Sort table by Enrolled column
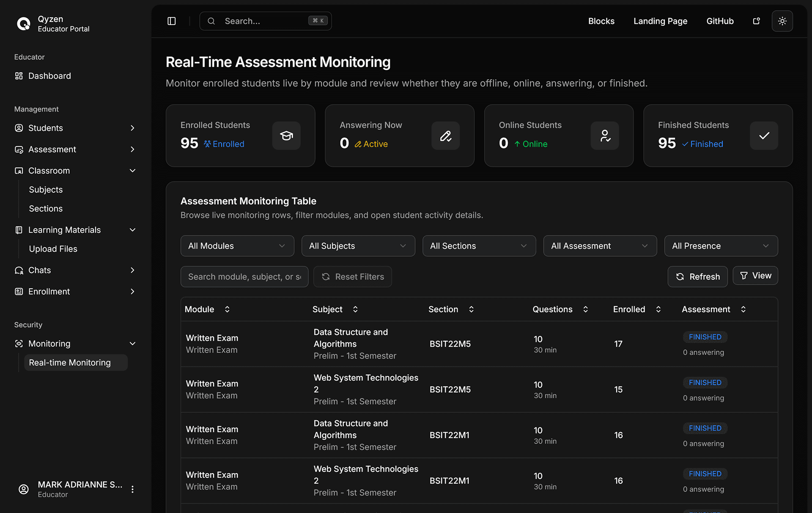Viewport: 812px width, 513px height. 658,309
